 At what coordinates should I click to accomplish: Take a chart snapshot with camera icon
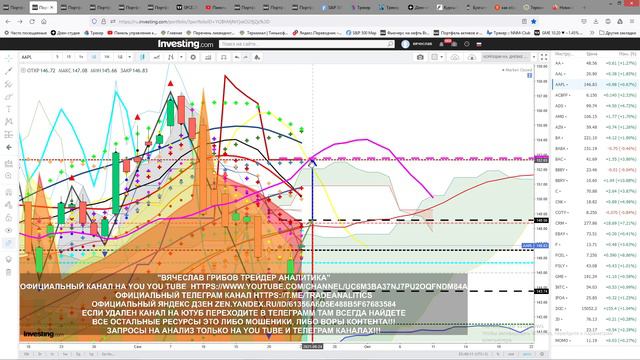(420, 57)
